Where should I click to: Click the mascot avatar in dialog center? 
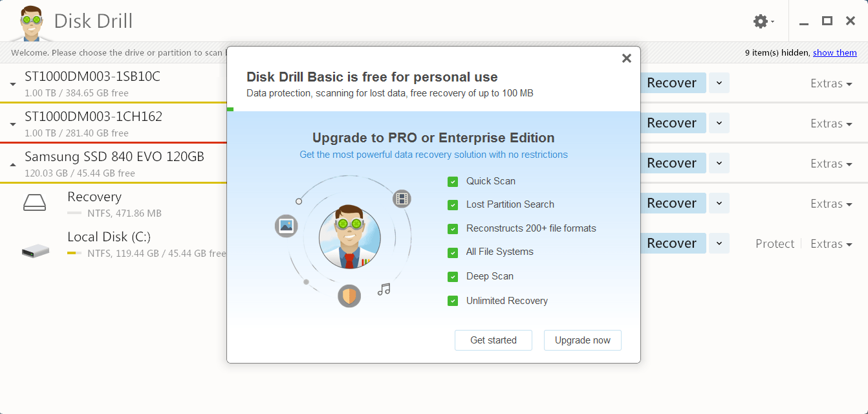(349, 237)
